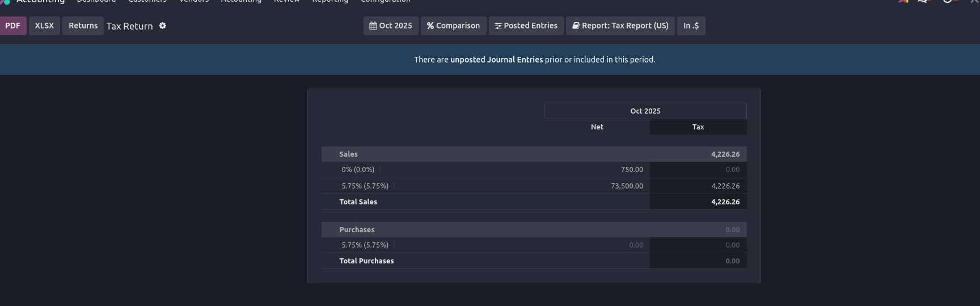
Task: Click the gear icon beside Tax Return
Action: [163, 26]
